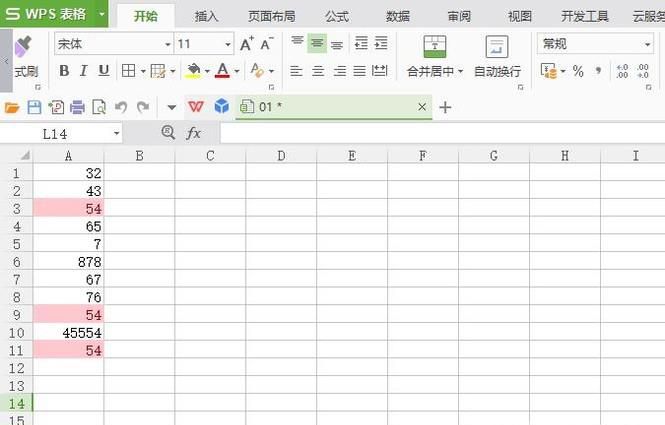This screenshot has width=665, height=425.
Task: Click the decrease indent icon
Action: click(x=361, y=43)
